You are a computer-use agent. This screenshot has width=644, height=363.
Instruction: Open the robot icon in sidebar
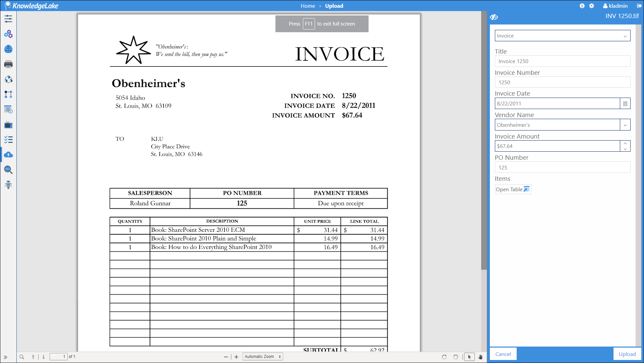[8, 185]
